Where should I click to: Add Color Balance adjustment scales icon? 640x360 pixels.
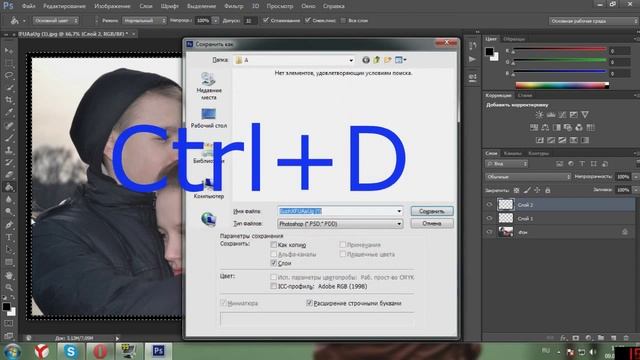point(545,128)
